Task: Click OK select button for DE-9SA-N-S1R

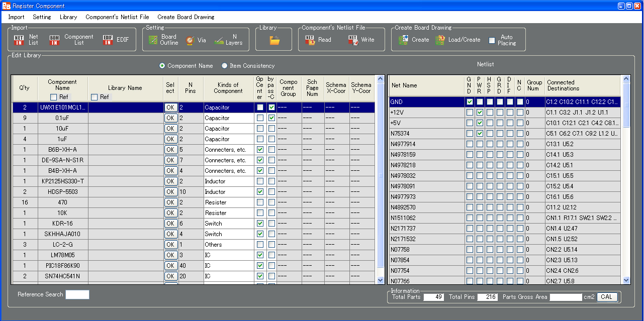Action: 170,160
